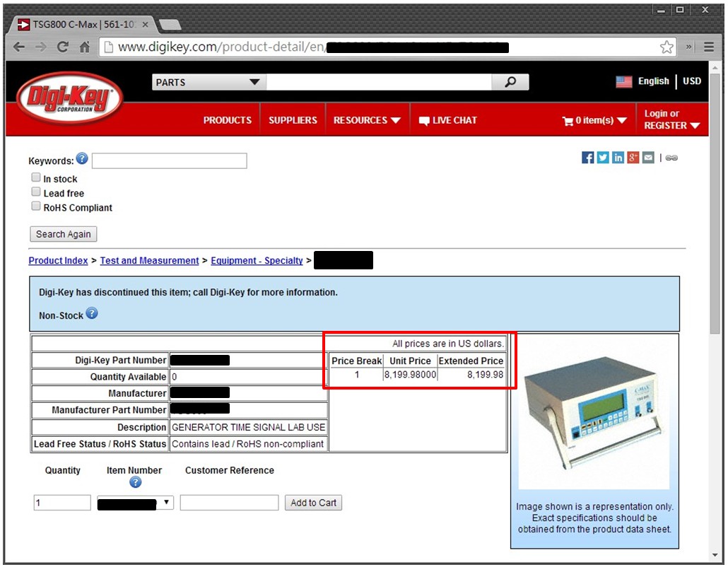Expand the 0 item(s) cart dropdown

[594, 121]
